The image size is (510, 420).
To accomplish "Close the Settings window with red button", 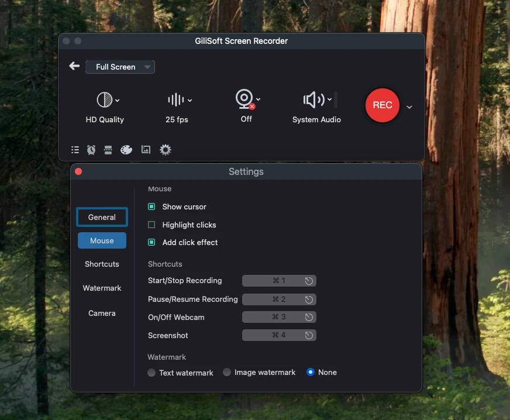I will 78,171.
